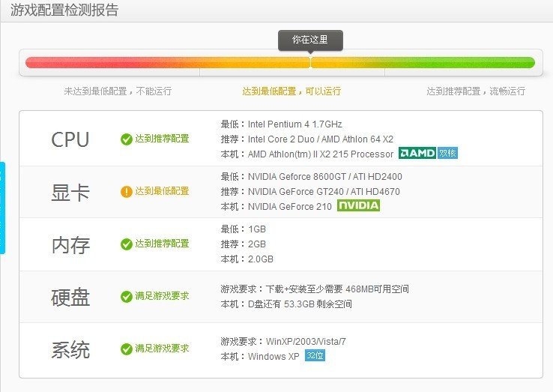553x392 pixels.
Task: Click the green check icon in 硬盘 row
Action: pyautogui.click(x=126, y=297)
